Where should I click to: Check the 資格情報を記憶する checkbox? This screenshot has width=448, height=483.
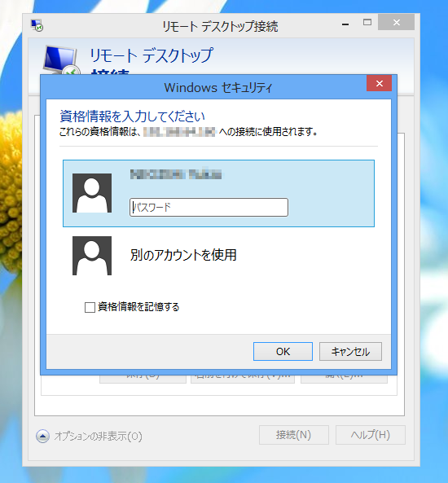[x=90, y=307]
